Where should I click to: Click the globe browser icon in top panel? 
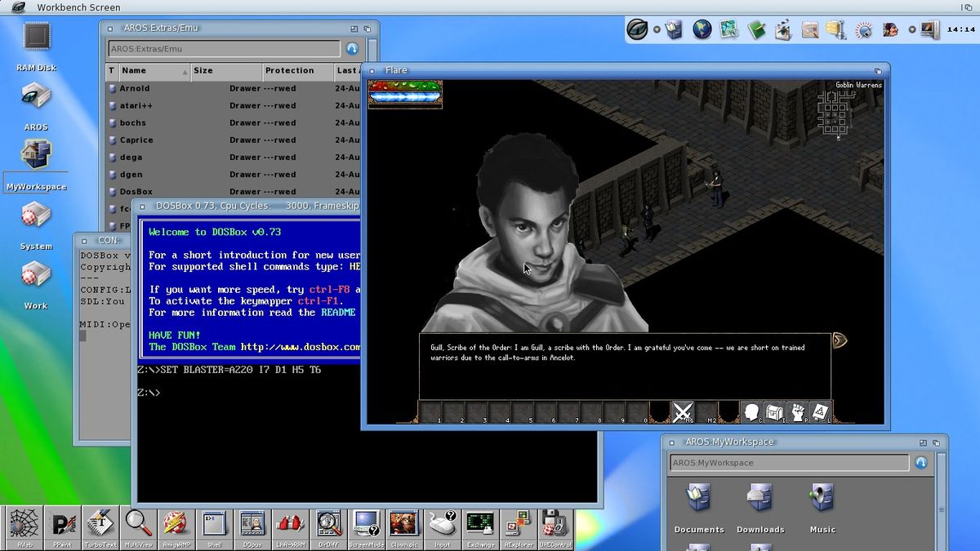tap(702, 30)
